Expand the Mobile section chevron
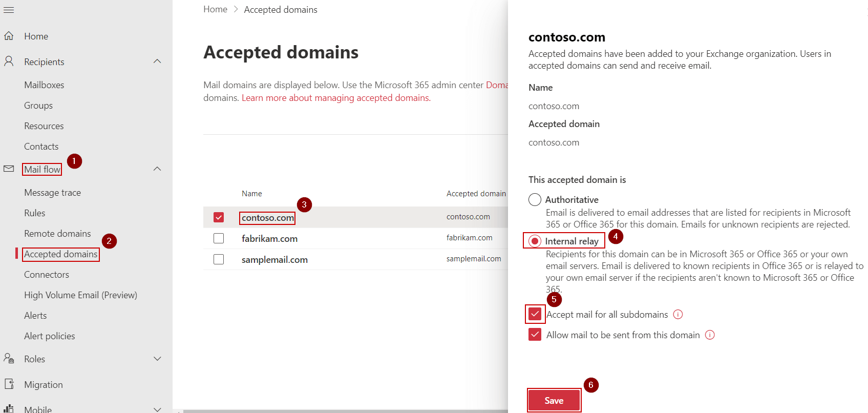Viewport: 868px width, 413px height. pyautogui.click(x=158, y=409)
